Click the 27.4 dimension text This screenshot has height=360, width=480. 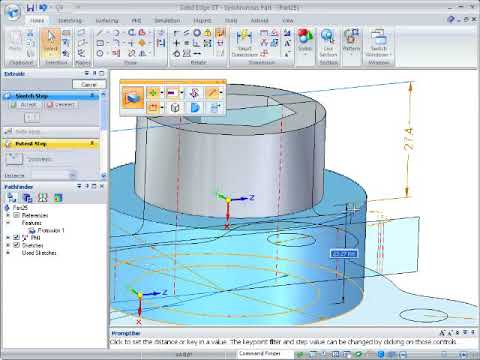point(410,138)
